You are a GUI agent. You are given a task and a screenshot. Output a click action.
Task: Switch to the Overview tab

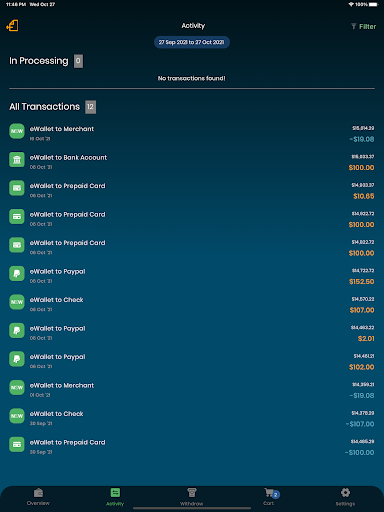pyautogui.click(x=38, y=497)
